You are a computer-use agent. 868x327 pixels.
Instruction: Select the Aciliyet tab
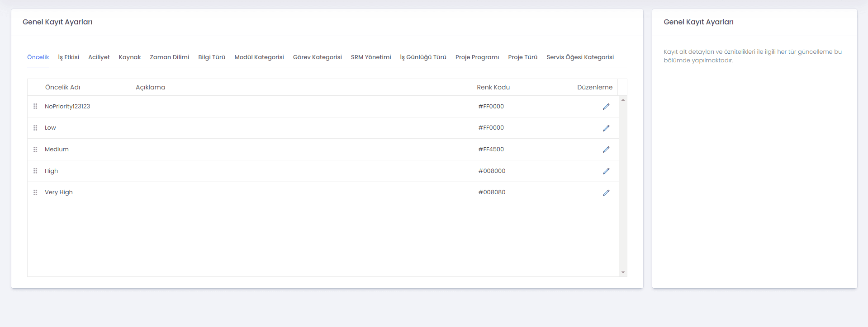tap(99, 57)
